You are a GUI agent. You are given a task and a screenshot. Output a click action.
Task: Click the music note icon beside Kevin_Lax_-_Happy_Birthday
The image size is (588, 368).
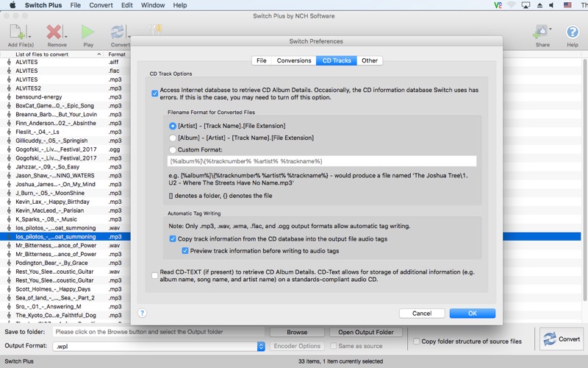[x=9, y=202]
